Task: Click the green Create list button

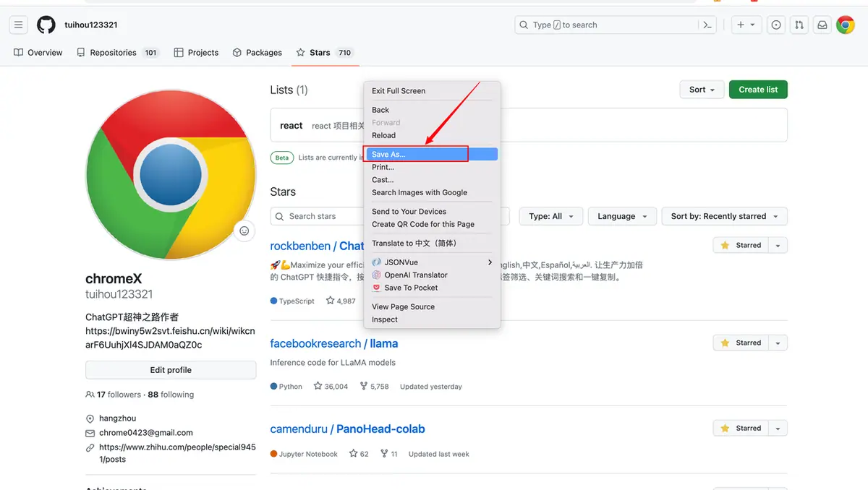Action: click(x=758, y=90)
